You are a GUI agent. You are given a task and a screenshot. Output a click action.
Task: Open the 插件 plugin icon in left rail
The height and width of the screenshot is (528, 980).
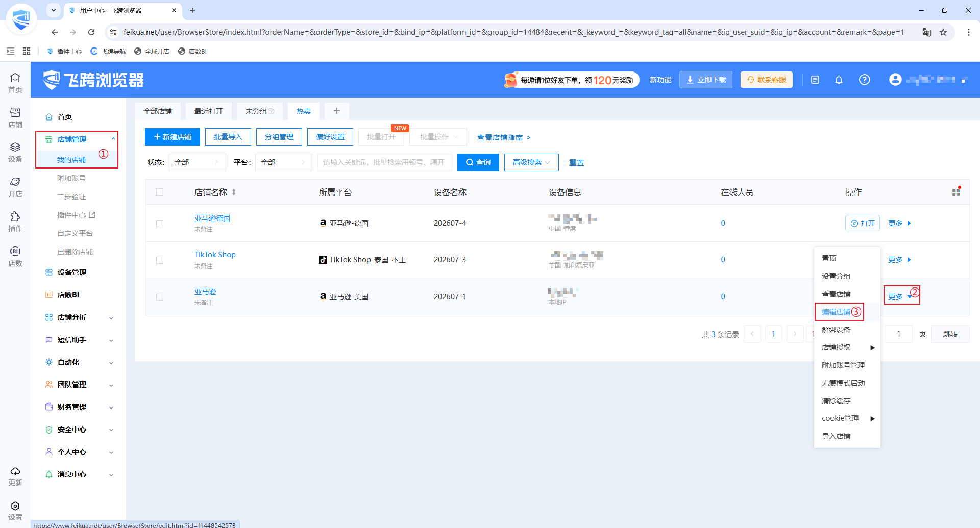(x=15, y=222)
